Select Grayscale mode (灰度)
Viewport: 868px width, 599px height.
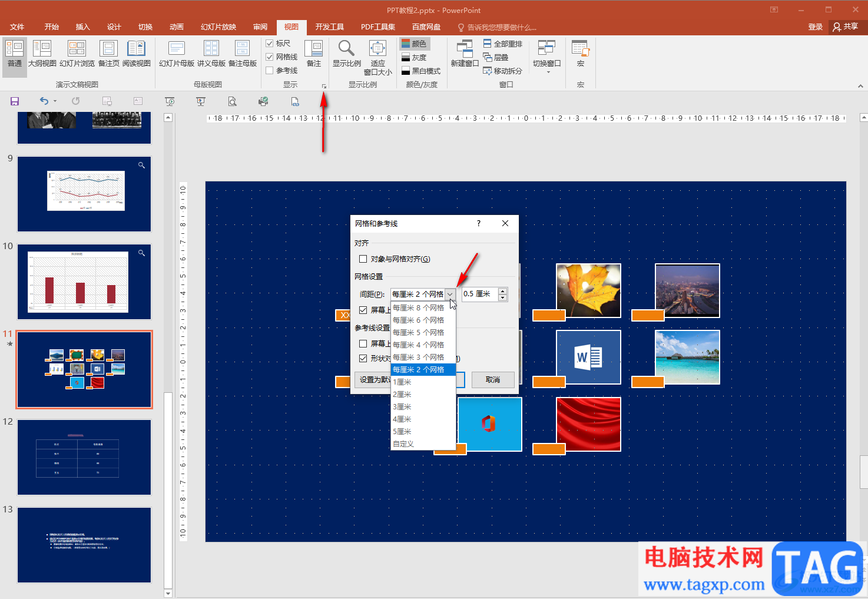click(x=415, y=57)
